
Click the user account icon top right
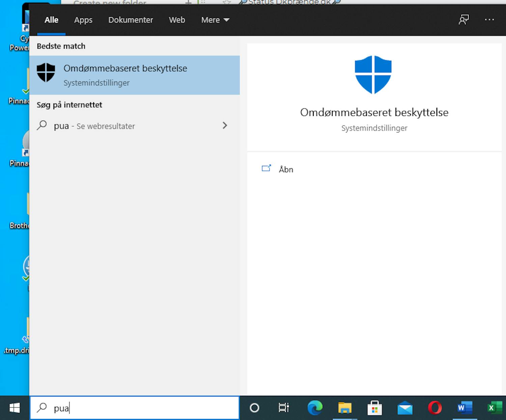pyautogui.click(x=464, y=20)
